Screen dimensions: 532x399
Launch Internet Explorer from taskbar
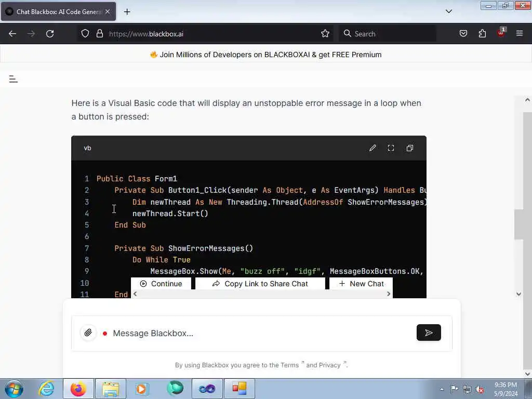click(x=46, y=389)
